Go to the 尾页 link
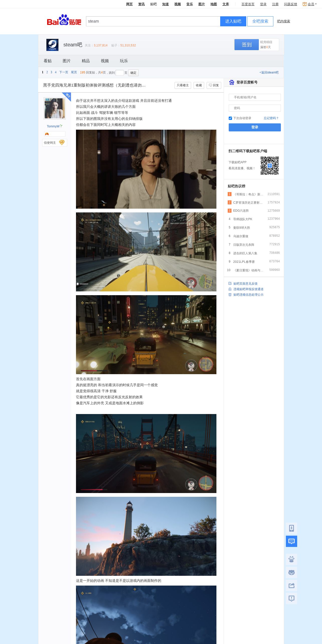The width and height of the screenshot is (322, 644). pyautogui.click(x=74, y=72)
